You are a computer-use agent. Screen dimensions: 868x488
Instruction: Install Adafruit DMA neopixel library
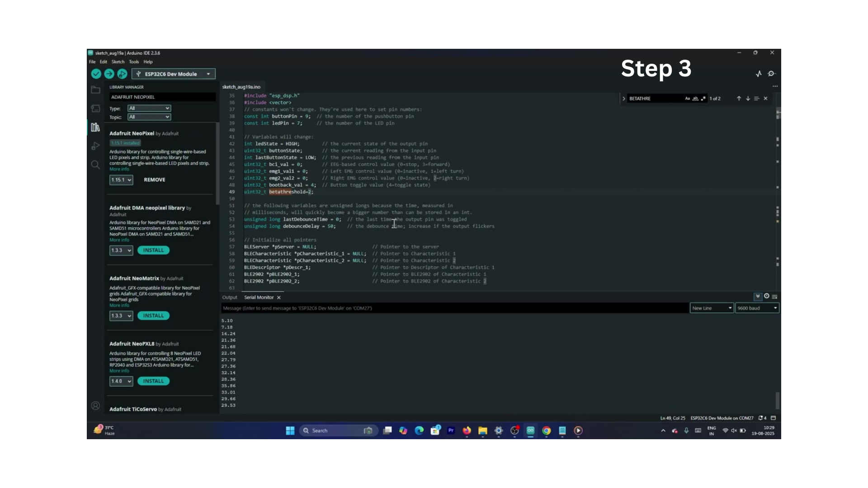(154, 250)
